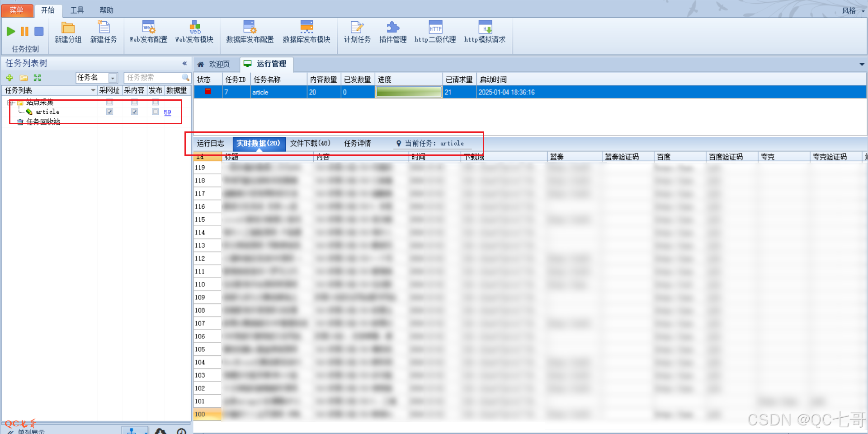This screenshot has height=434, width=868.
Task: Open the http二级代理 tool
Action: click(x=435, y=28)
